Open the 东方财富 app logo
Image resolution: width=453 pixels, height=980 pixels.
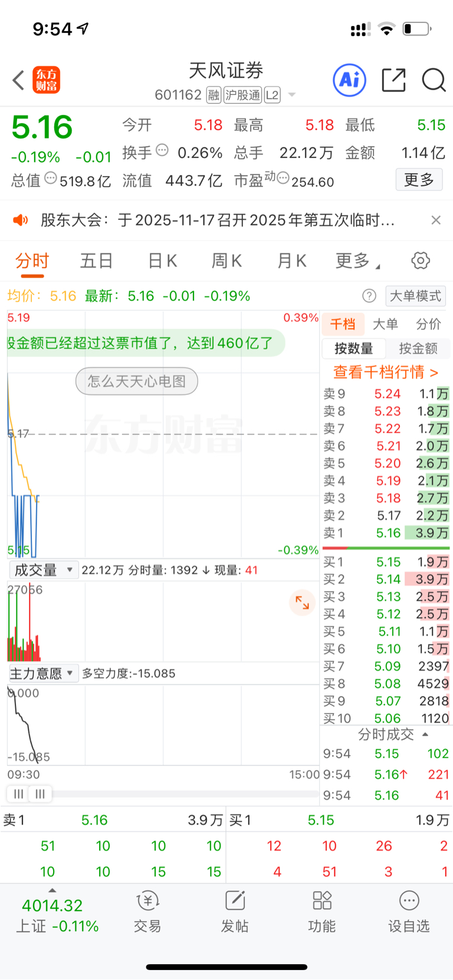click(47, 80)
